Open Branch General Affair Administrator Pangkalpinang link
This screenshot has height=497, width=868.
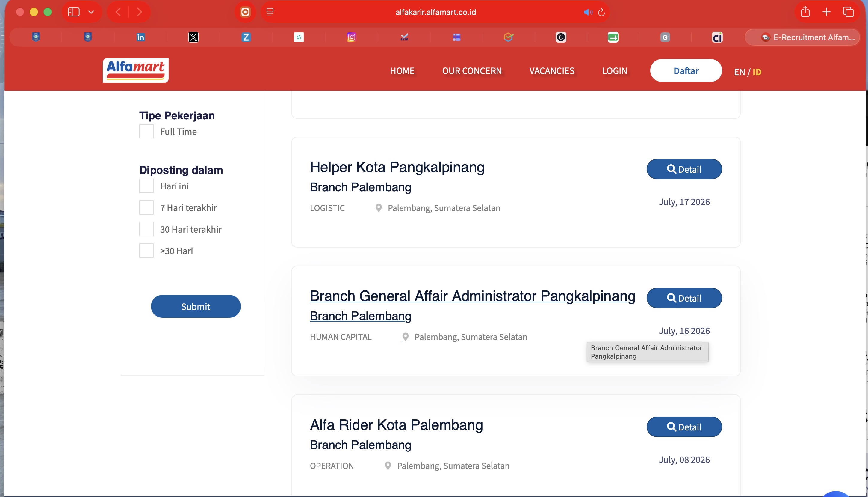(x=472, y=296)
